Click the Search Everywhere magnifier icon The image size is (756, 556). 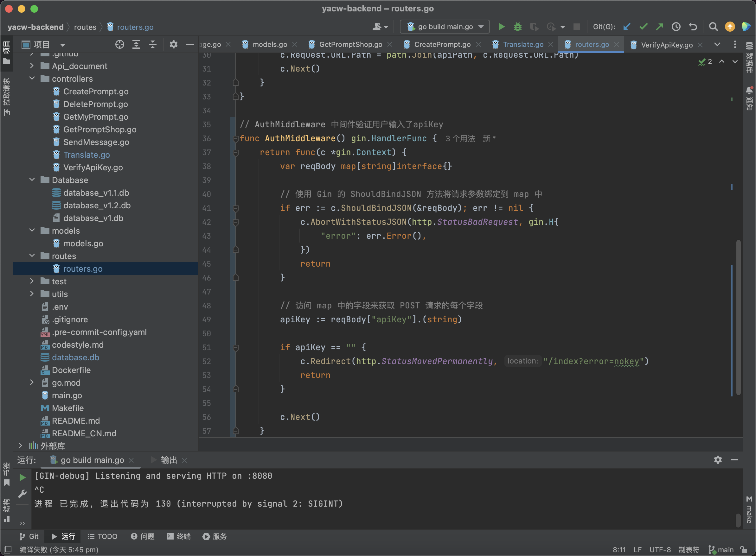[713, 27]
